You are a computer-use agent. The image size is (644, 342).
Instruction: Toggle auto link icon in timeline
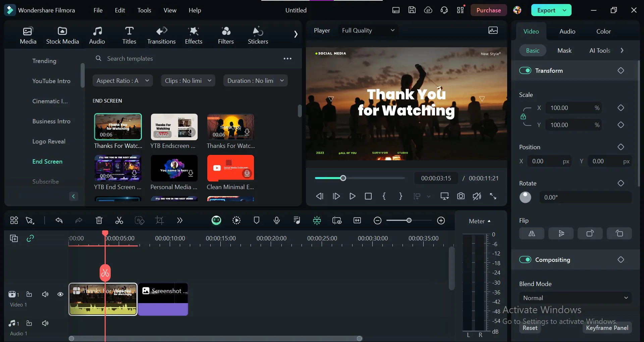[30, 238]
